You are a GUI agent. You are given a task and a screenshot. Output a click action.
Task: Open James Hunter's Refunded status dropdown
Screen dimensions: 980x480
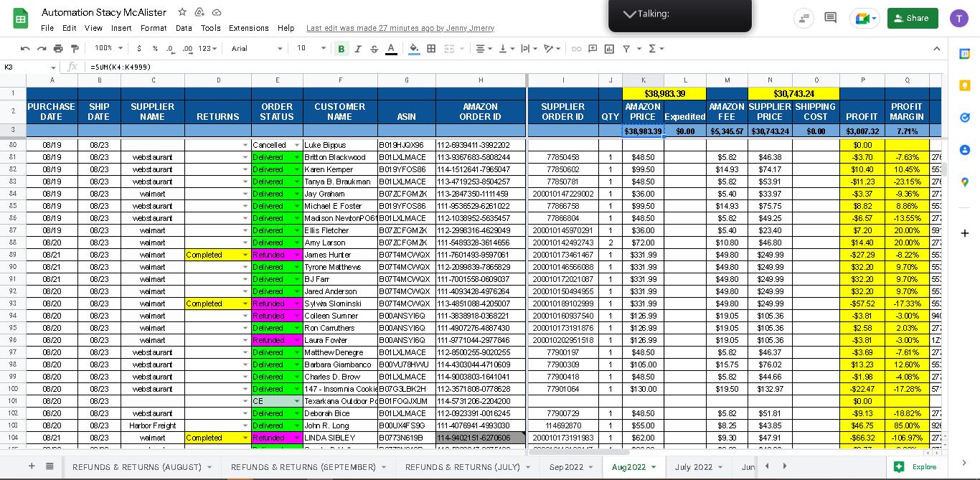[296, 255]
